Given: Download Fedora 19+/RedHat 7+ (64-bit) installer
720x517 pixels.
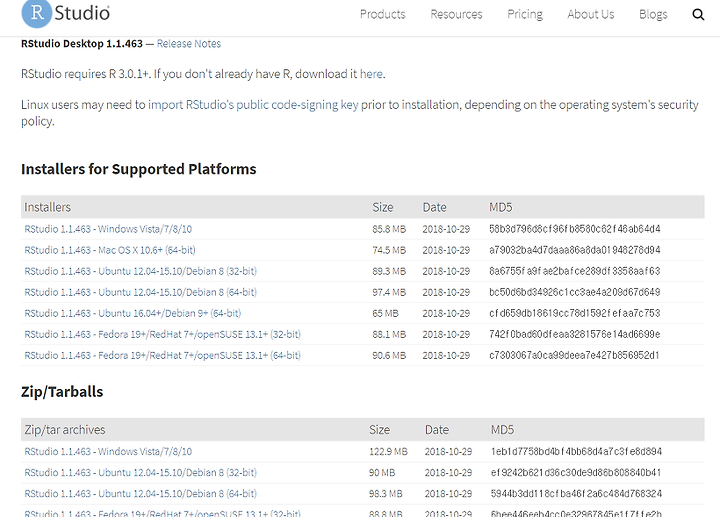Looking at the screenshot, I should click(163, 355).
